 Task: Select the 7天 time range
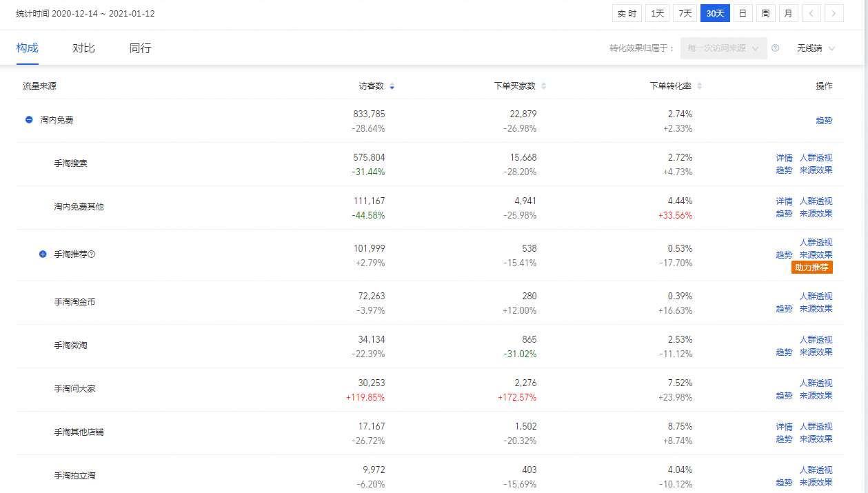coord(685,13)
